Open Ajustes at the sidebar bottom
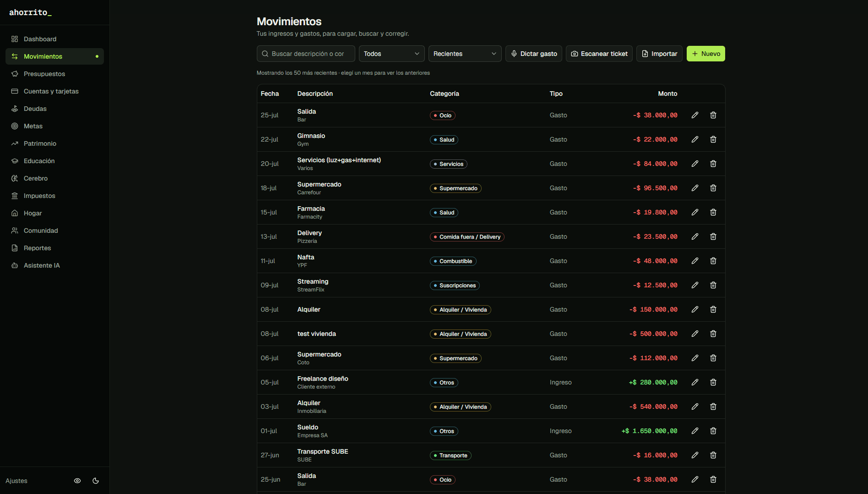This screenshot has height=494, width=868. (16, 481)
